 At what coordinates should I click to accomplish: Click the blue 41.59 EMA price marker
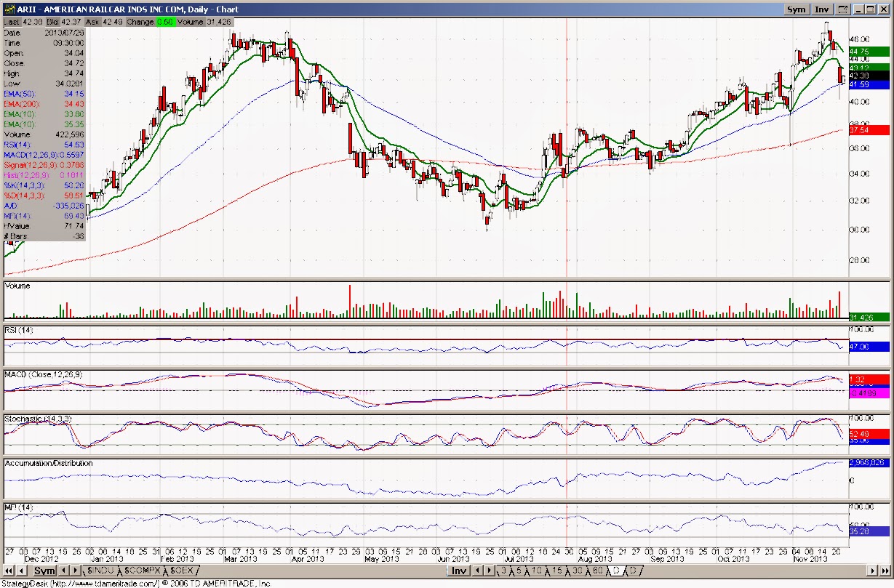pyautogui.click(x=869, y=85)
